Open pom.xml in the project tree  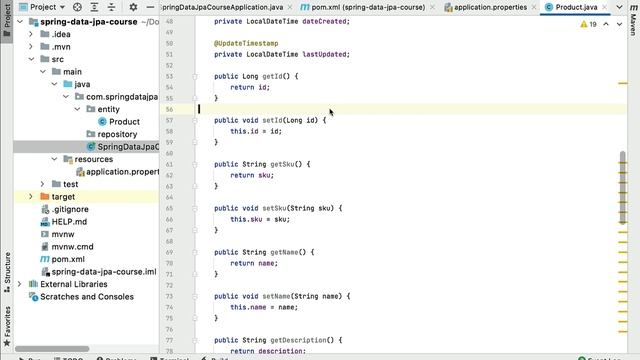point(62,259)
